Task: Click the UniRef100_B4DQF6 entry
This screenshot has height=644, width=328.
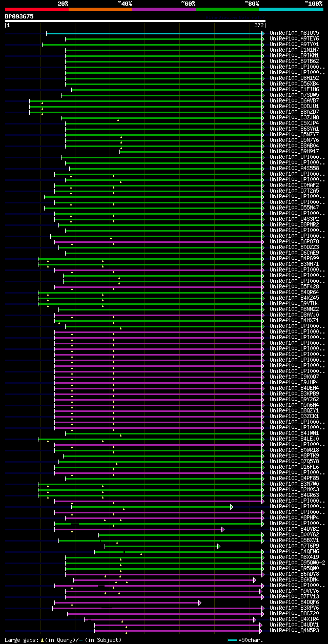Action: pyautogui.click(x=294, y=602)
